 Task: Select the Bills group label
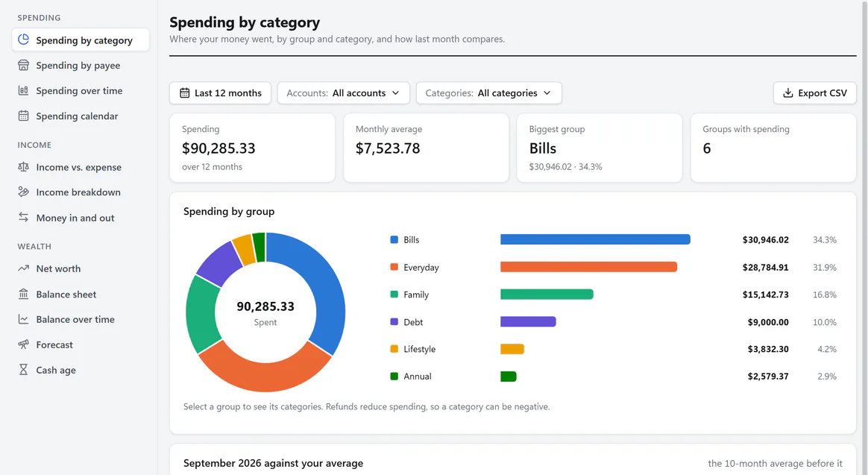click(412, 239)
